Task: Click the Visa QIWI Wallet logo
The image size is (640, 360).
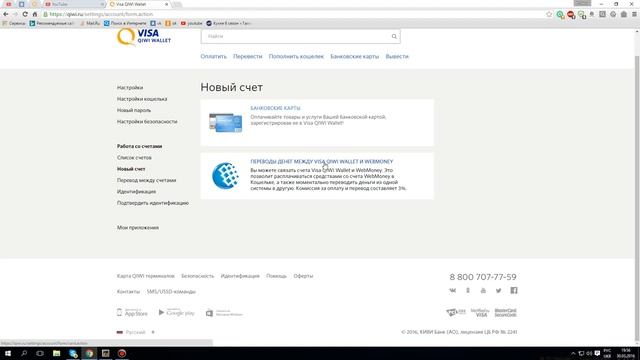Action: [x=144, y=37]
